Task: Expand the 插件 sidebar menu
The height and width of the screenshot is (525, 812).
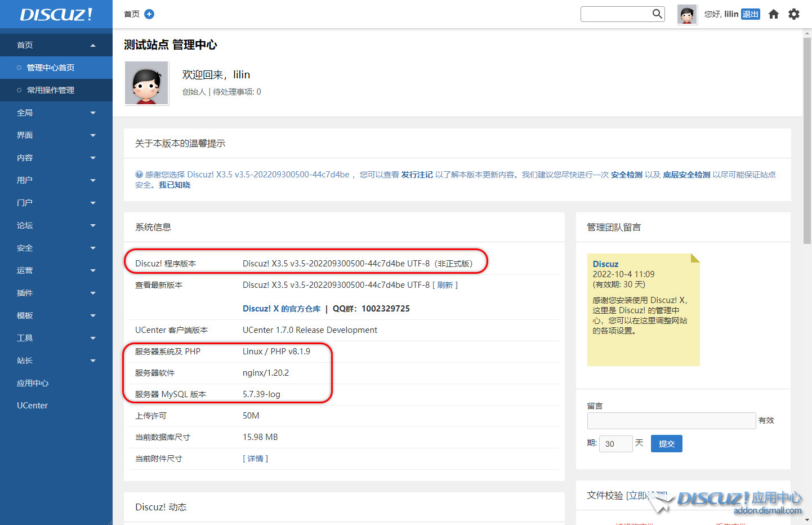Action: 56,293
